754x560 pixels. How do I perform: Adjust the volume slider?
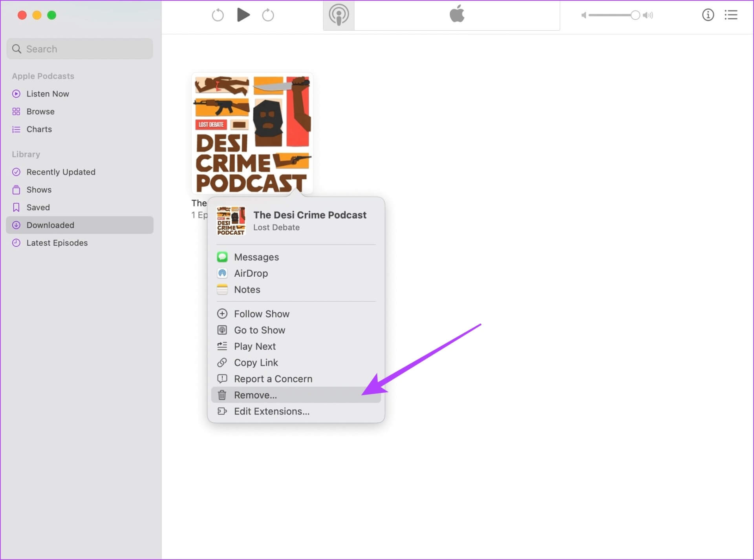click(614, 15)
